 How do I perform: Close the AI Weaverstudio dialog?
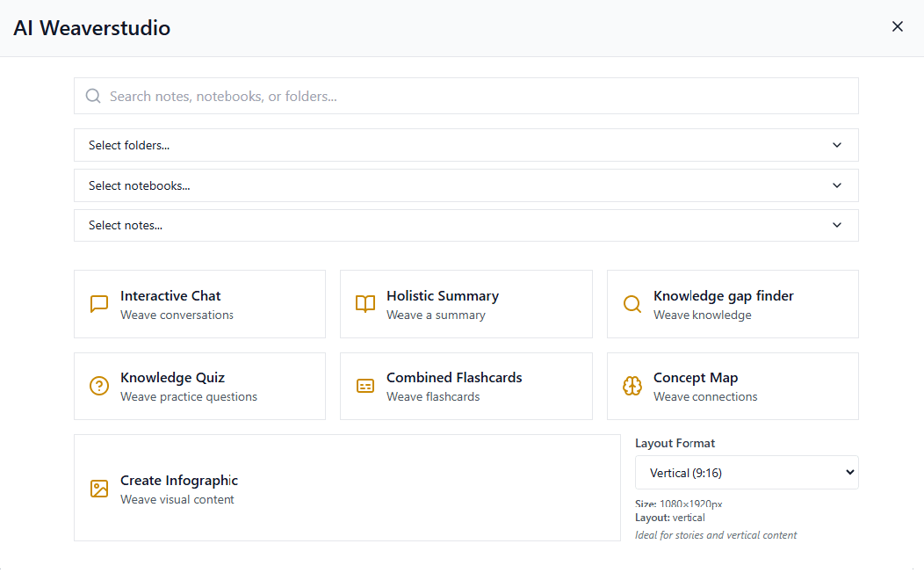point(898,26)
